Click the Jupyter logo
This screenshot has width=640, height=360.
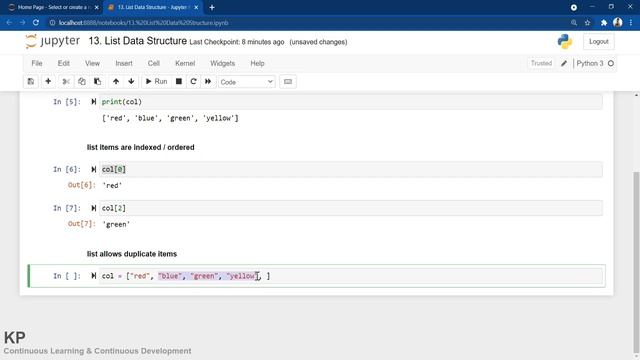pos(52,41)
